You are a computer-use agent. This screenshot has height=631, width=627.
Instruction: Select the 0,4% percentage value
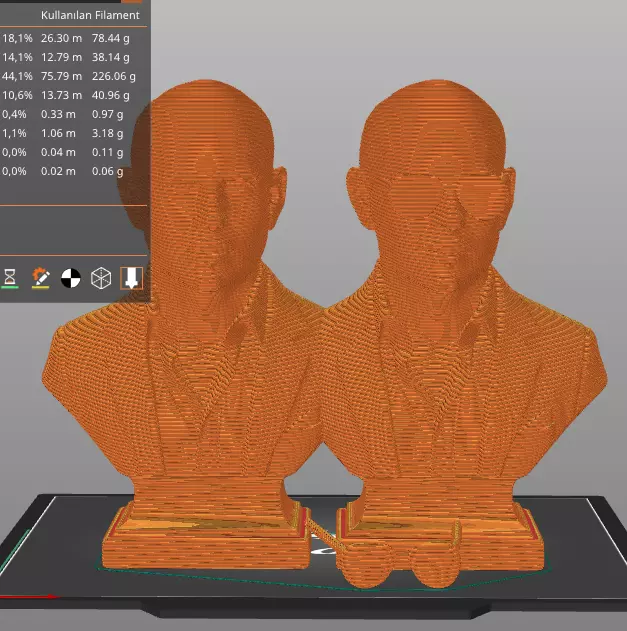point(14,114)
